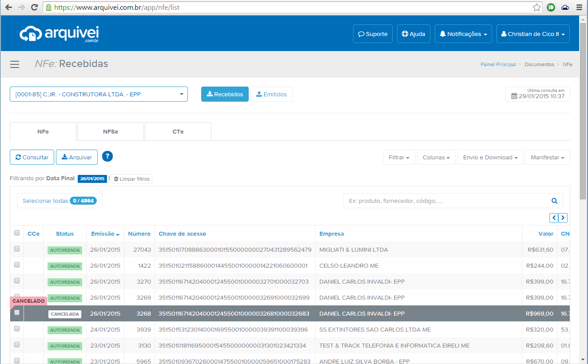Sort by Valor column header
This screenshot has height=364, width=588.
point(546,233)
